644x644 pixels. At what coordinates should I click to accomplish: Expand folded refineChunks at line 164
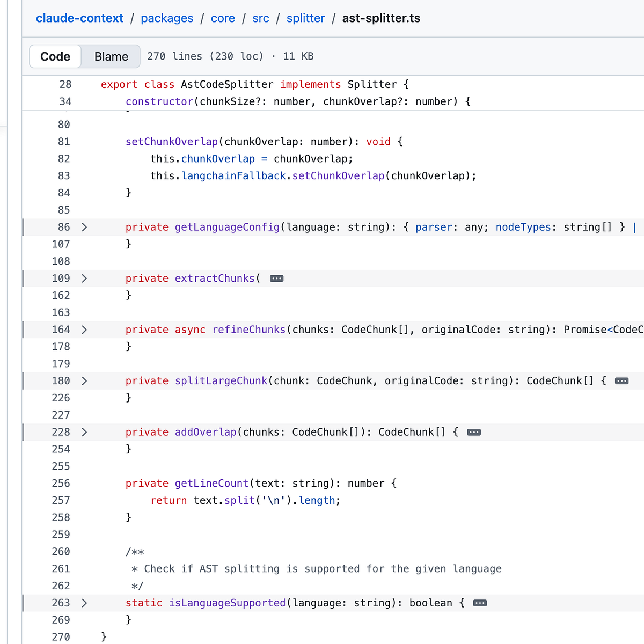tap(84, 330)
